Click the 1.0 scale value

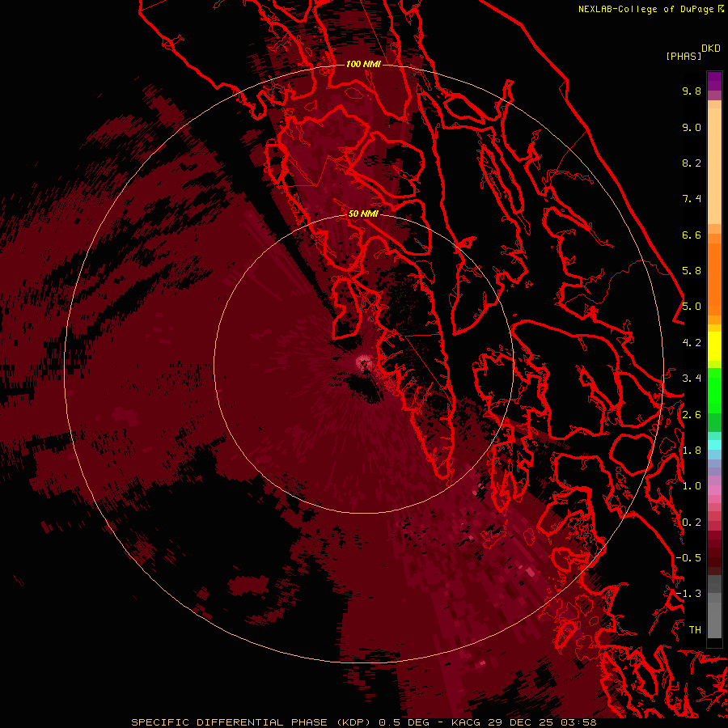coord(692,486)
